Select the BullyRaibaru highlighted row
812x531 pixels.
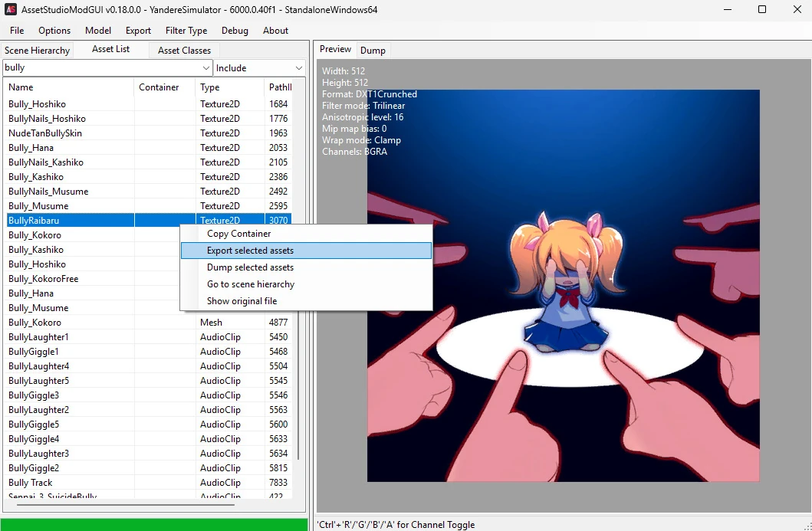pyautogui.click(x=150, y=220)
